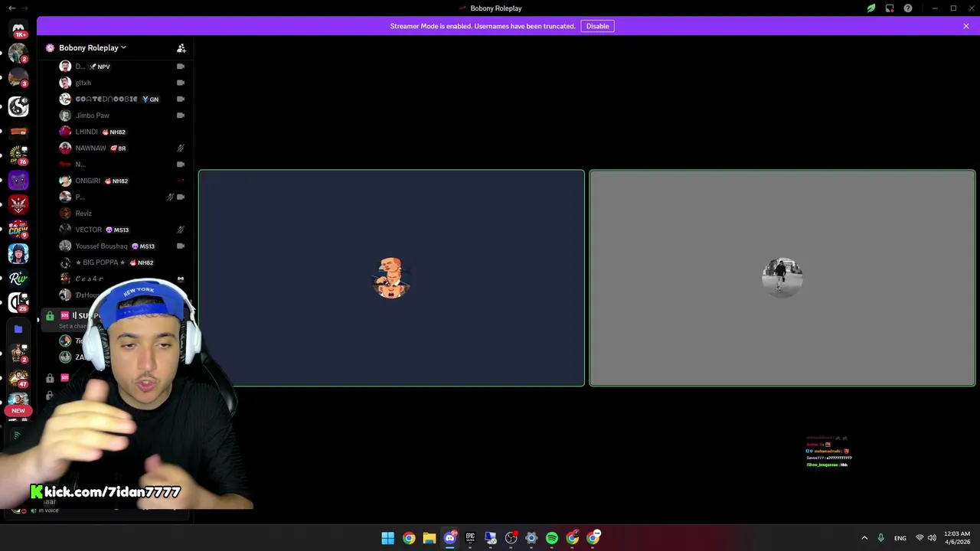Open the server with badge 76

tap(18, 155)
